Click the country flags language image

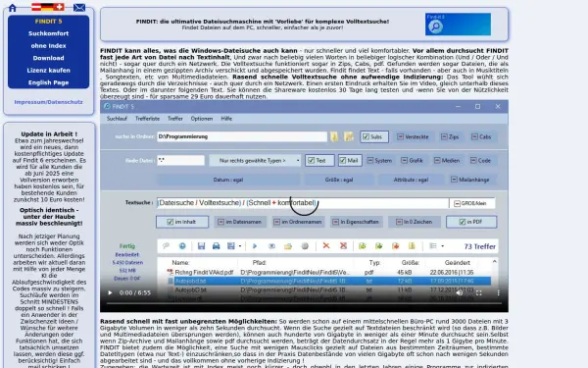[x=48, y=7]
